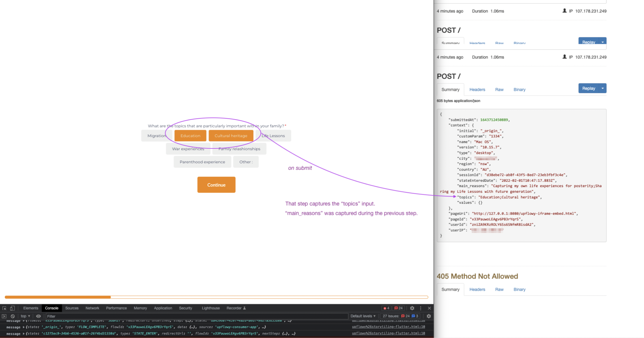This screenshot has width=644, height=338.
Task: Click the upper Replay button
Action: coord(589,41)
